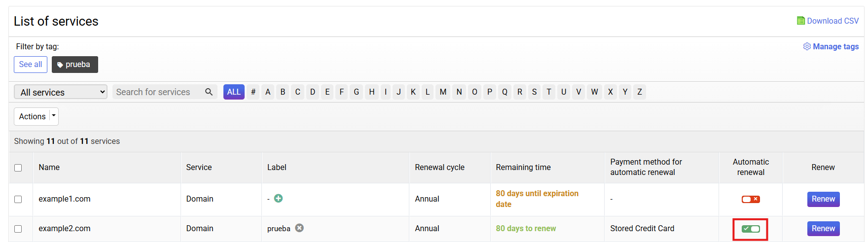Filter services by letter E

(327, 92)
